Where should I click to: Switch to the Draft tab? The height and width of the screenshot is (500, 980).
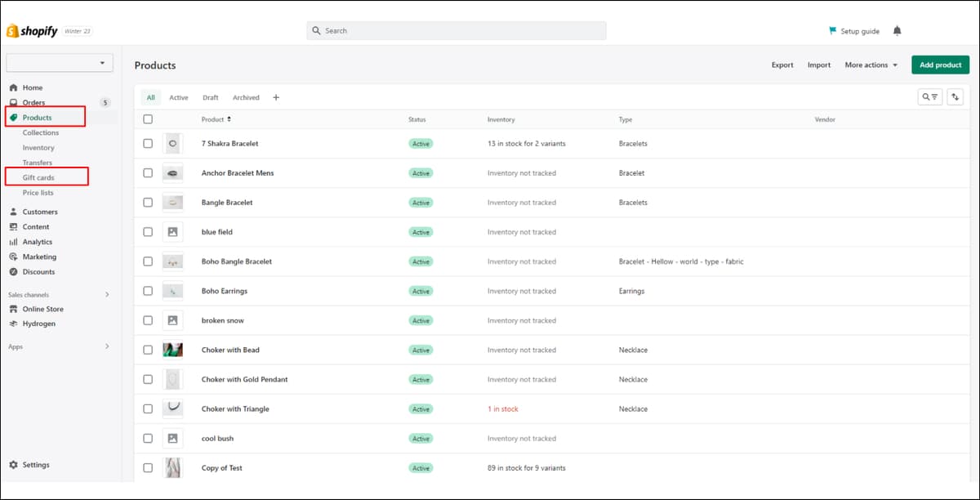pos(211,97)
